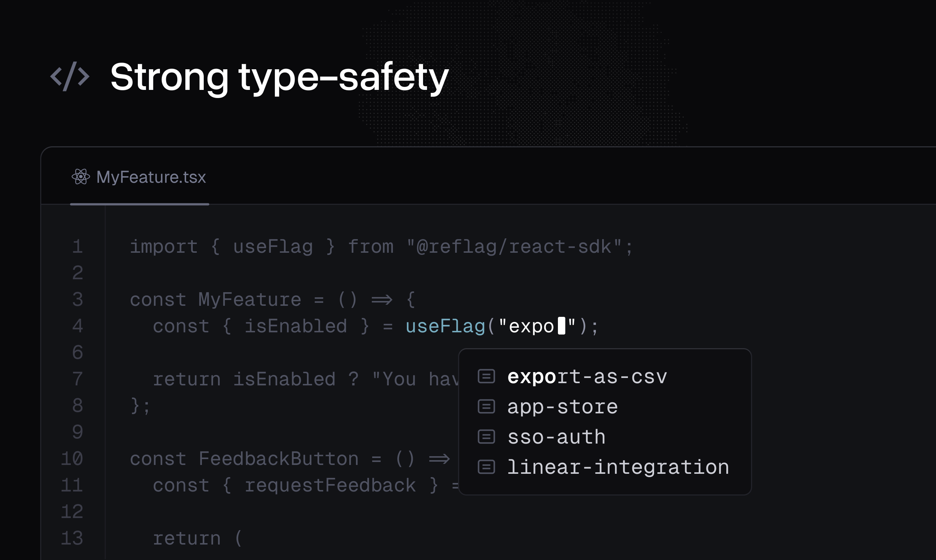Click the icon beside sso-auth suggestion
The width and height of the screenshot is (936, 560).
pos(486,437)
